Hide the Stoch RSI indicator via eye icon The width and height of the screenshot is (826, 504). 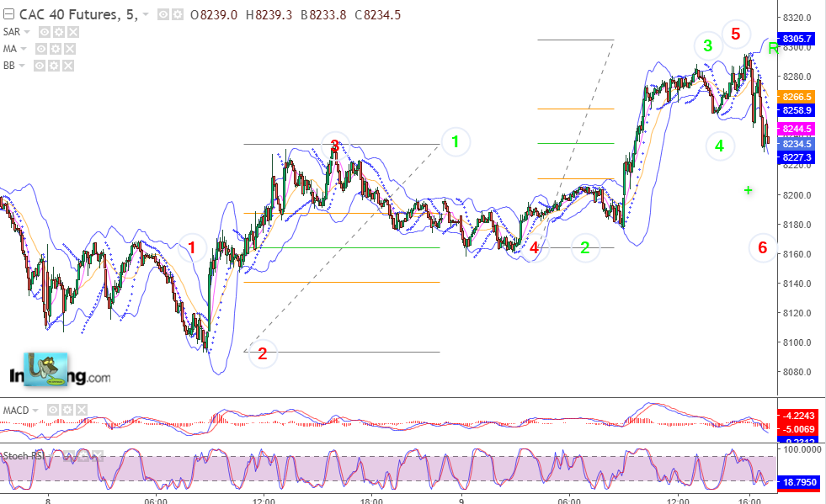coord(69,456)
